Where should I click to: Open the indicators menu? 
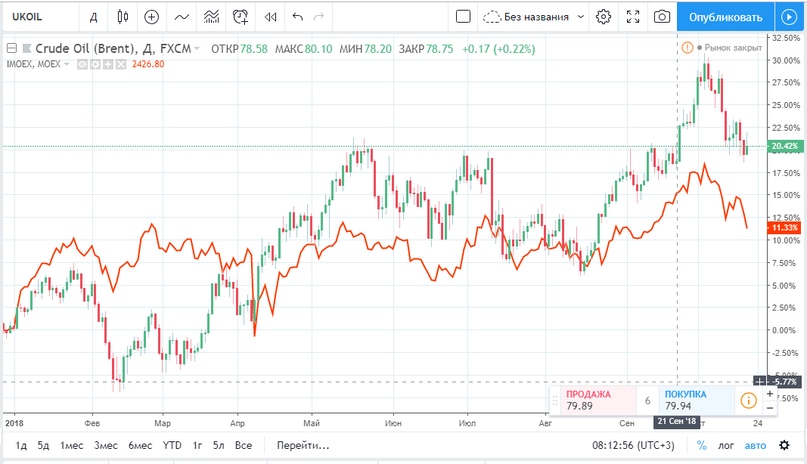point(181,17)
